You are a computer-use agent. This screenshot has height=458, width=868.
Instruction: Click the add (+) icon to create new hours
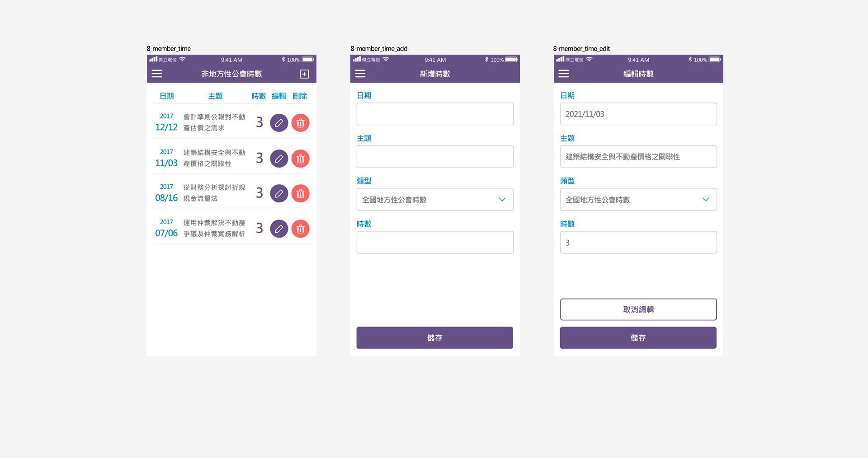click(x=304, y=74)
